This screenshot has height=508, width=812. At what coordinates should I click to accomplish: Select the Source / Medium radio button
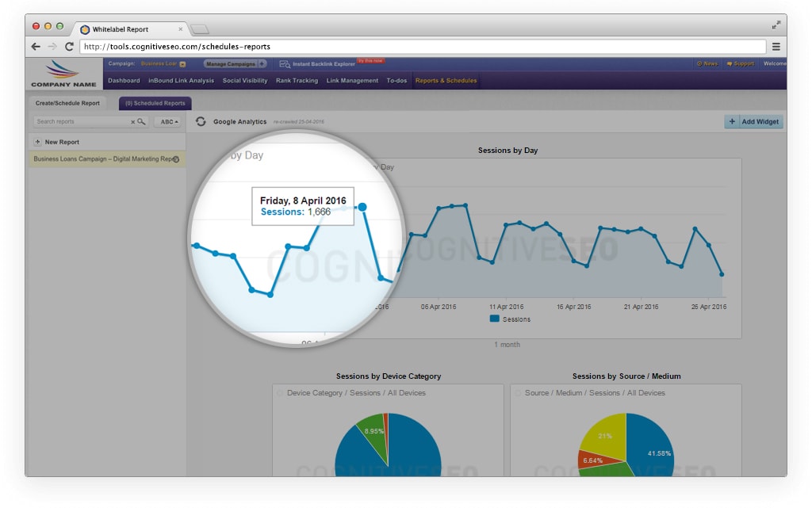coord(518,393)
